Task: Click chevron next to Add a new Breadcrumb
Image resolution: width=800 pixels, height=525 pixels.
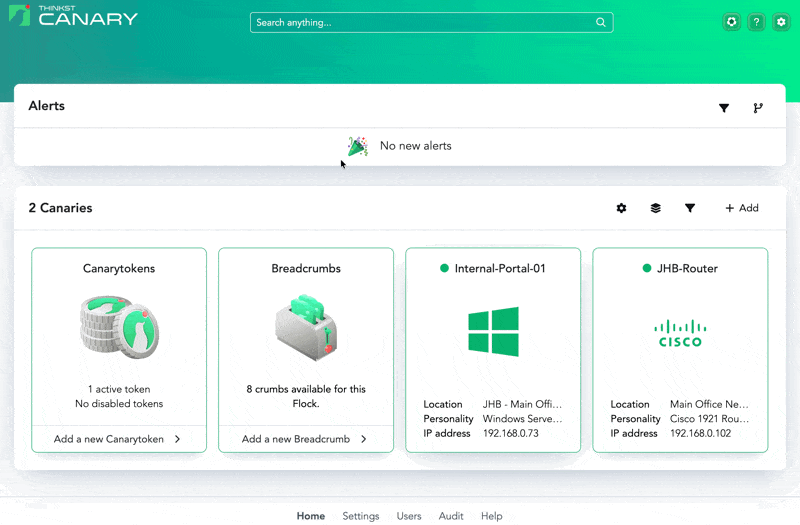Action: [363, 439]
